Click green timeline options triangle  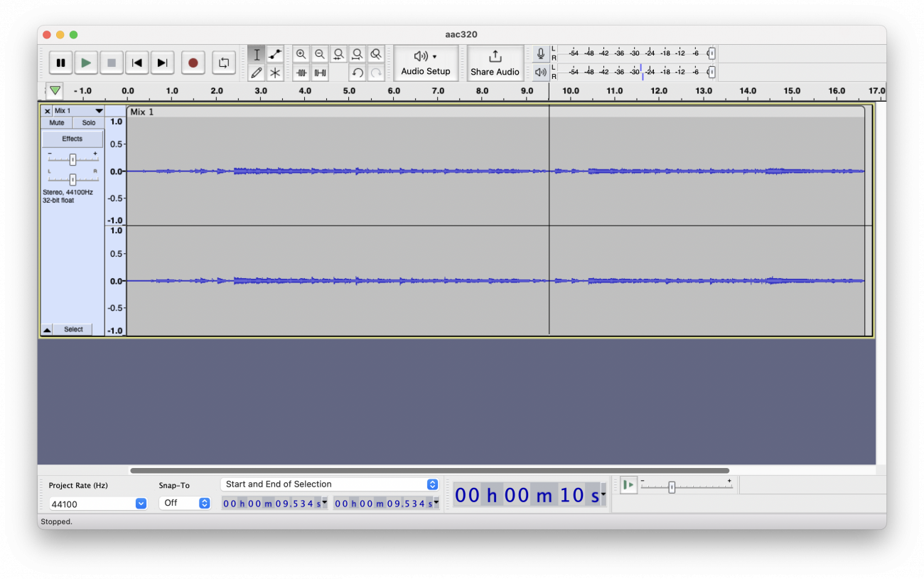tap(55, 90)
